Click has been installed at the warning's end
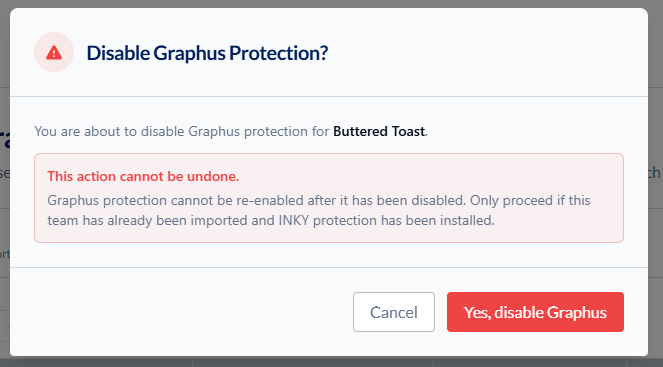Image resolution: width=663 pixels, height=367 pixels. click(x=438, y=220)
